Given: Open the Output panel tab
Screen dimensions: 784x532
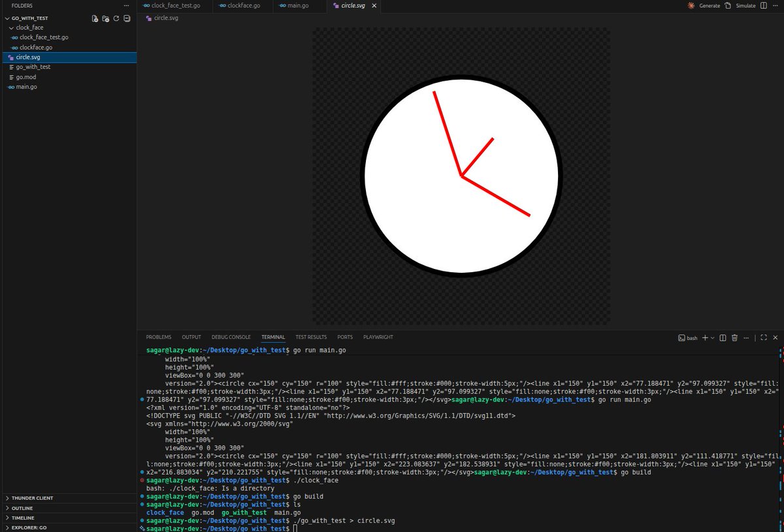Looking at the screenshot, I should point(191,337).
